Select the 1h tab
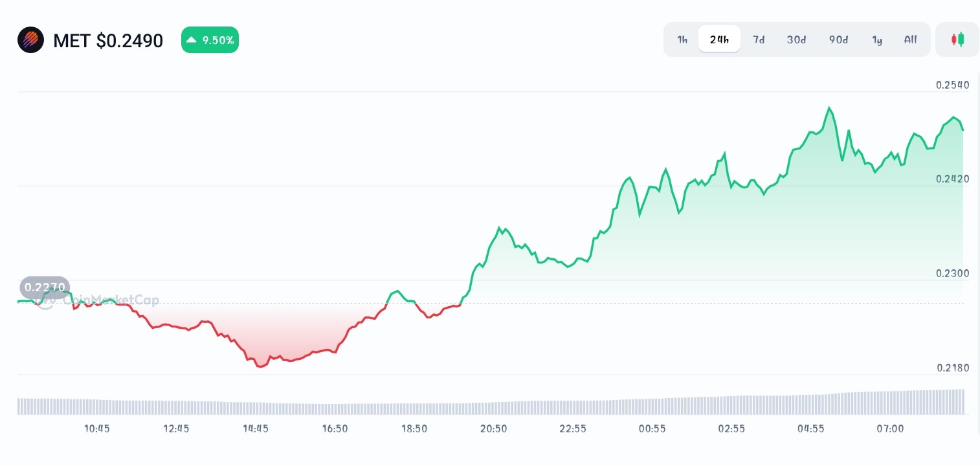The width and height of the screenshot is (980, 466). pyautogui.click(x=682, y=39)
